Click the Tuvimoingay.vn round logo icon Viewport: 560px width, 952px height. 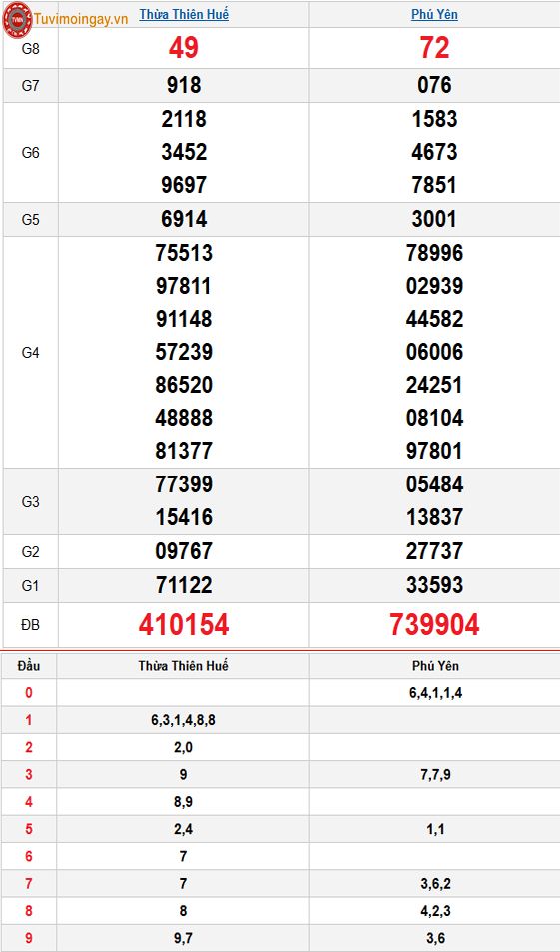(x=17, y=19)
